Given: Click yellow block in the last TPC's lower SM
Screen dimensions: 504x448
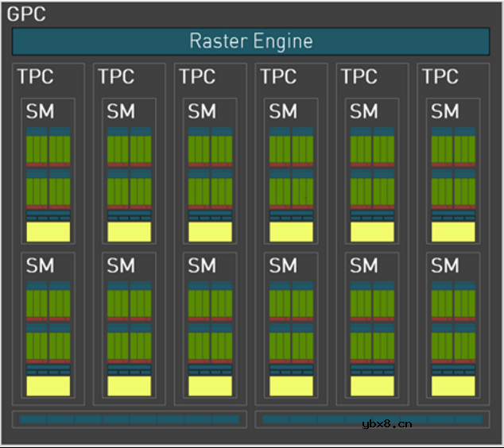Looking at the screenshot, I should tap(452, 386).
